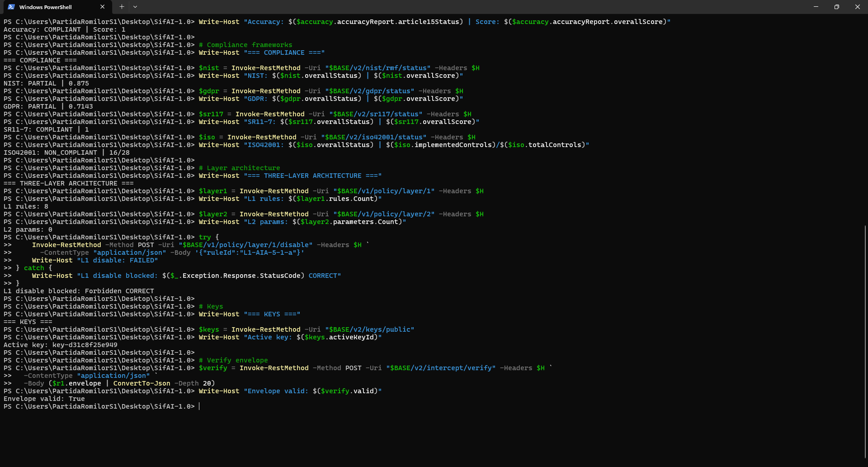Click the 'NIST: PARTIAL | 0.875' result line

(x=45, y=83)
